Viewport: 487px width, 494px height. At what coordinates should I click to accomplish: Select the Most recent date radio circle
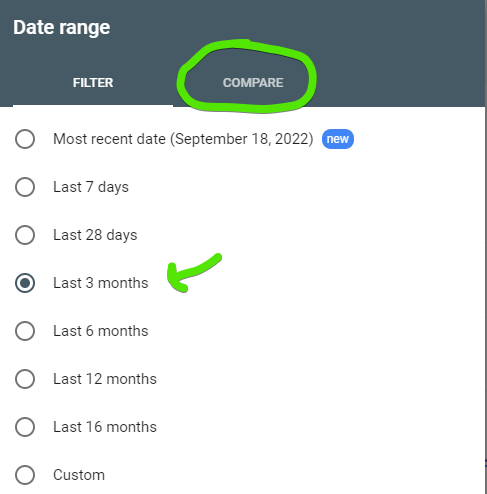[x=25, y=139]
